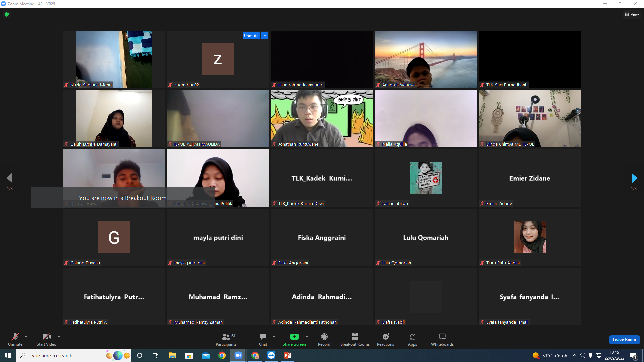Go to next gallery page arrow

pos(634,178)
